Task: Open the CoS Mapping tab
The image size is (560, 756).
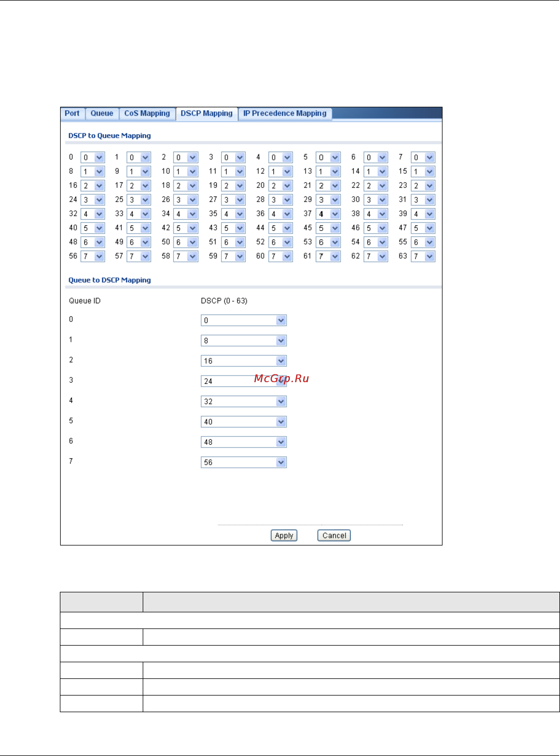Action: [147, 113]
